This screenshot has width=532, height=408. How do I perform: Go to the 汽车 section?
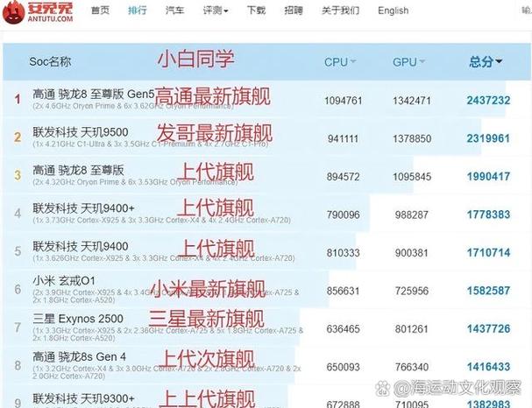click(174, 11)
